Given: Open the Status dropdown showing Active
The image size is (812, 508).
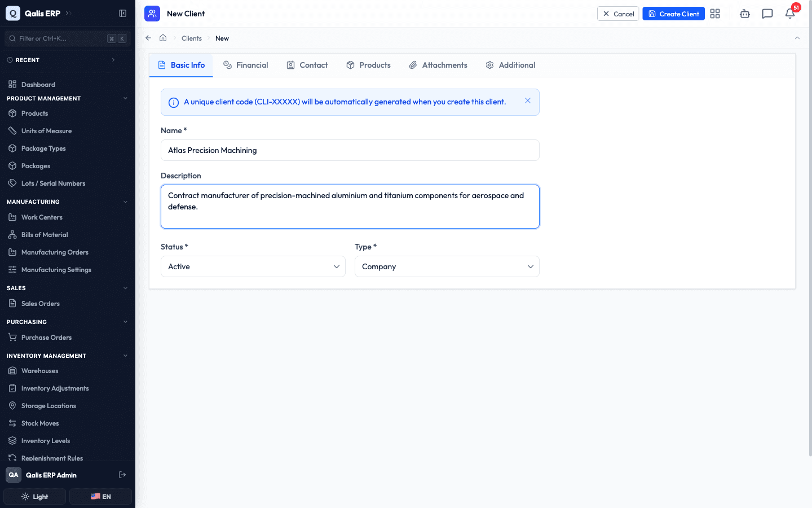Looking at the screenshot, I should [x=253, y=266].
